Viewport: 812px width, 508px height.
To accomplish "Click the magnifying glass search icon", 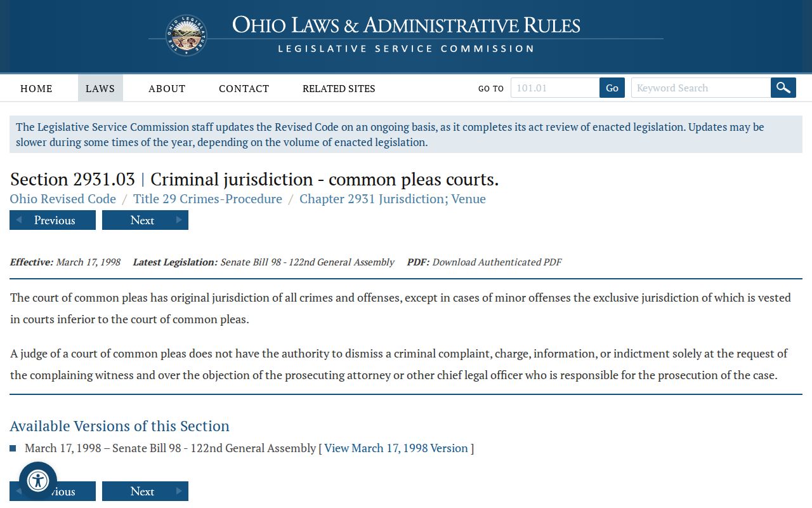I will [783, 88].
